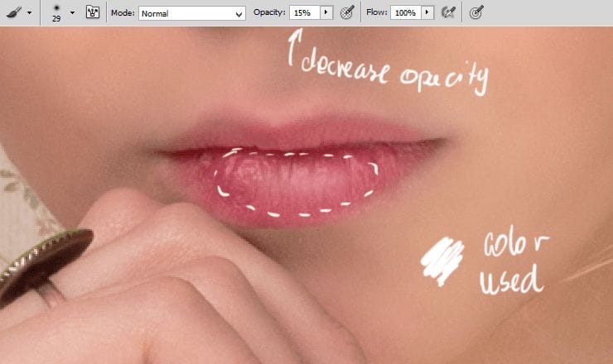Open the Flow slider popup arrow
The width and height of the screenshot is (613, 364).
coord(427,13)
